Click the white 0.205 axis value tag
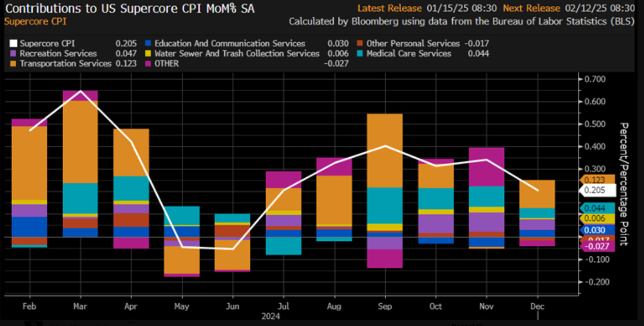 pos(597,190)
